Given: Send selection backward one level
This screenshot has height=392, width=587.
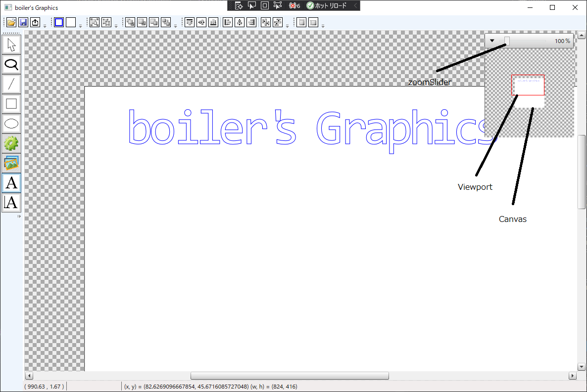Looking at the screenshot, I should coord(154,22).
